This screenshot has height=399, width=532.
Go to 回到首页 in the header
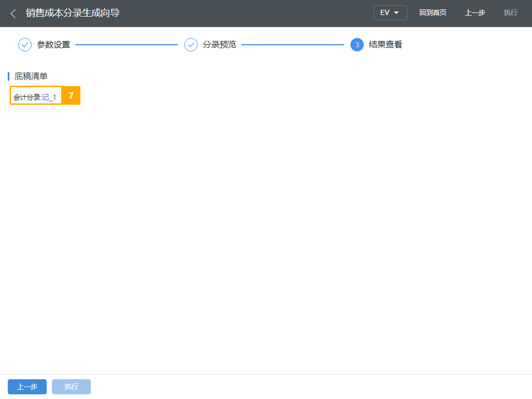pos(433,13)
